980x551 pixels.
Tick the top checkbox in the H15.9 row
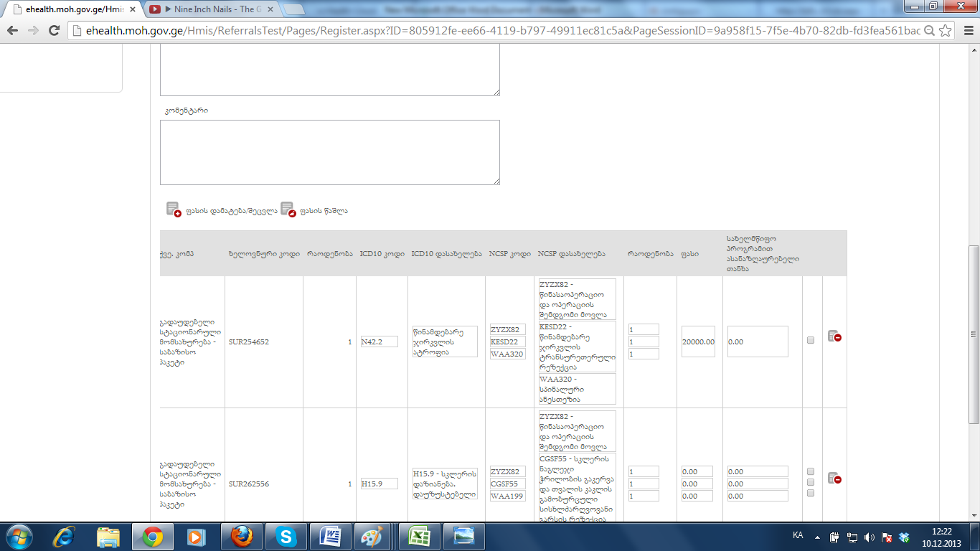811,471
